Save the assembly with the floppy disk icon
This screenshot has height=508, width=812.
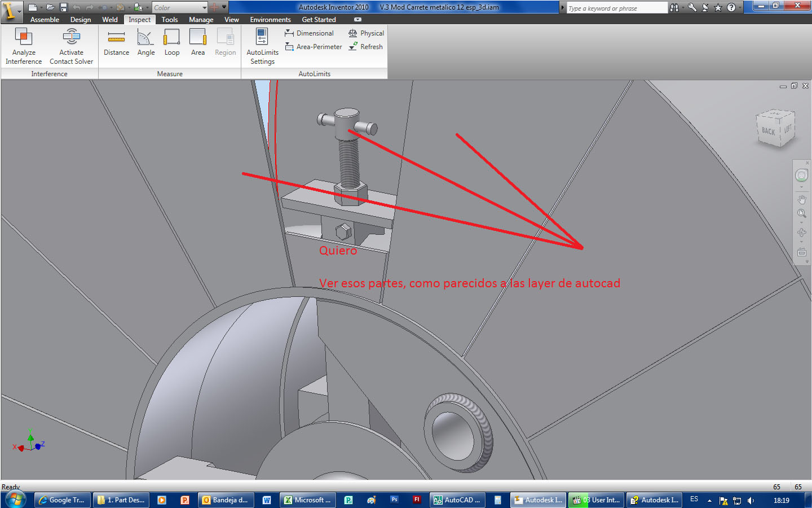click(x=63, y=7)
